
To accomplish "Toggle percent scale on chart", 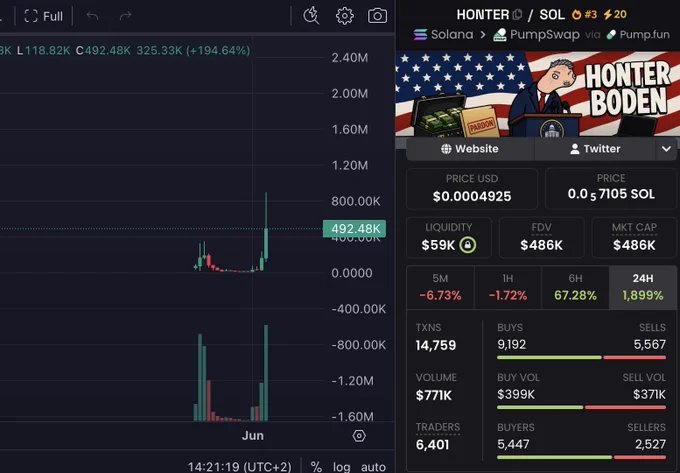I will pos(316,466).
